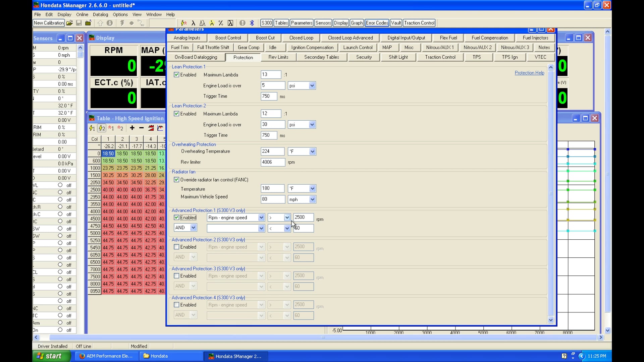Click the percent adjustment icon
Image resolution: width=644 pixels, height=362 pixels.
click(x=220, y=23)
